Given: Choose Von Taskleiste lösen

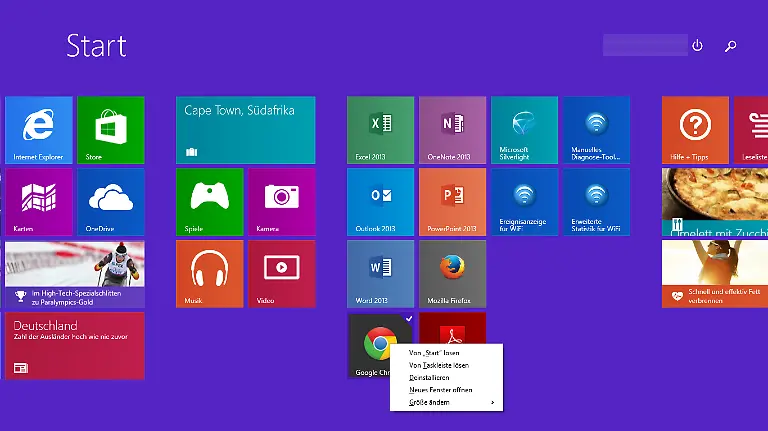Looking at the screenshot, I should click(x=439, y=365).
